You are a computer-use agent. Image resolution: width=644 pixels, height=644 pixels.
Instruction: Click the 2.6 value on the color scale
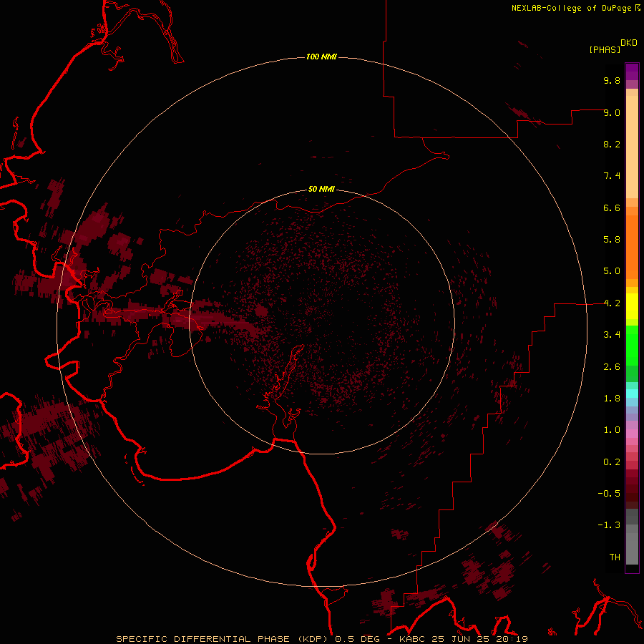pyautogui.click(x=612, y=367)
